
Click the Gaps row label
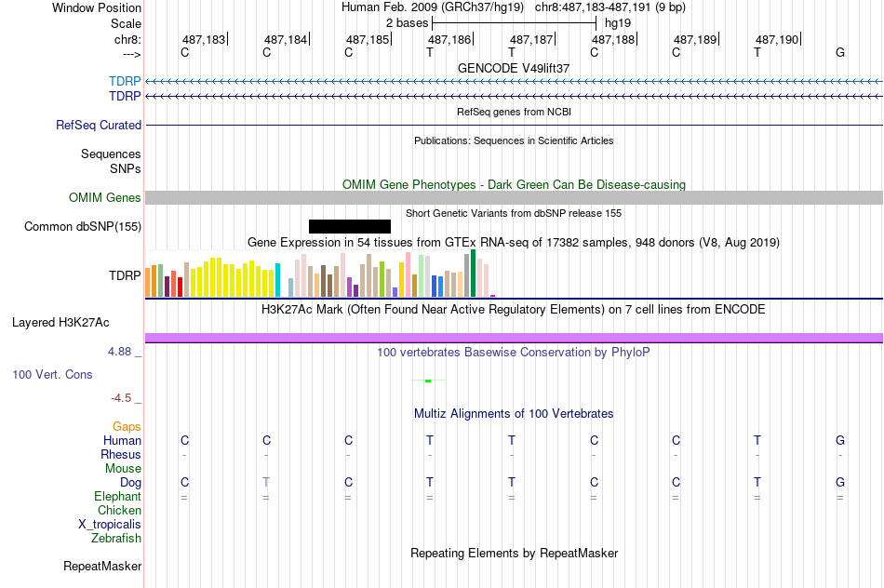(127, 427)
